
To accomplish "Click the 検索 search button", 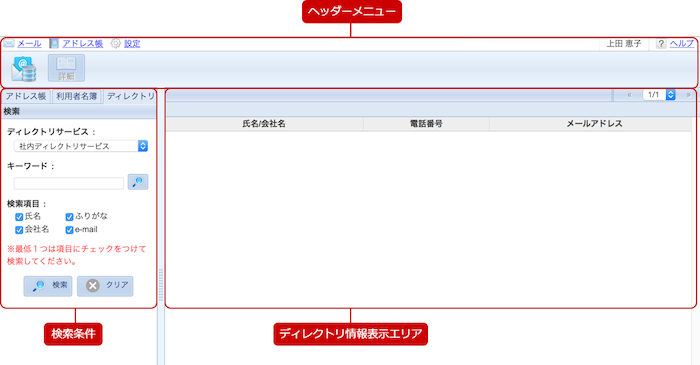I will (48, 286).
